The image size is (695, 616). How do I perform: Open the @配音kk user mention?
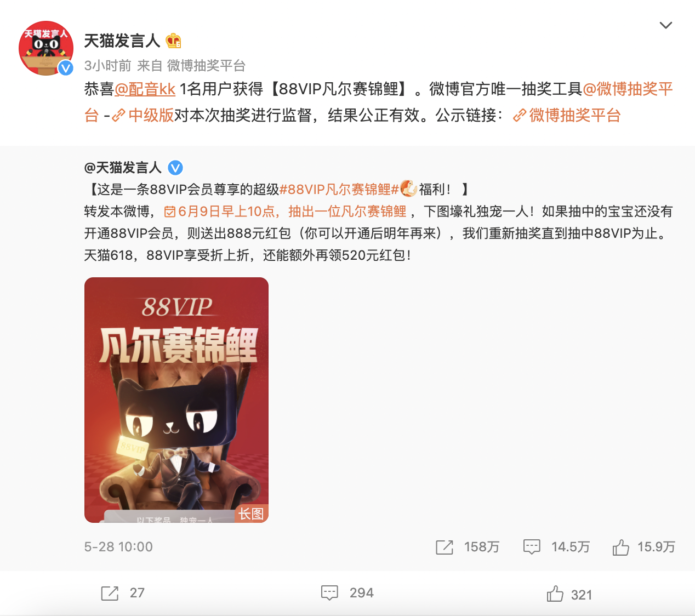point(145,89)
